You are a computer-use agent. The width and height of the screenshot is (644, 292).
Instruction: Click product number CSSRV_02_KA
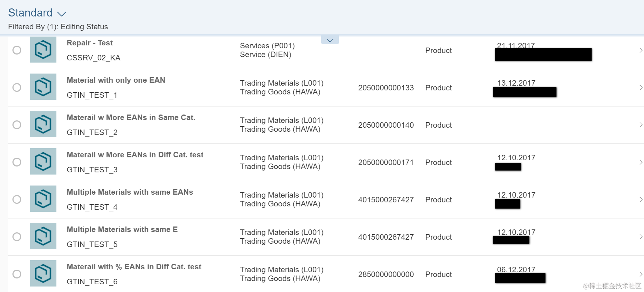(93, 58)
